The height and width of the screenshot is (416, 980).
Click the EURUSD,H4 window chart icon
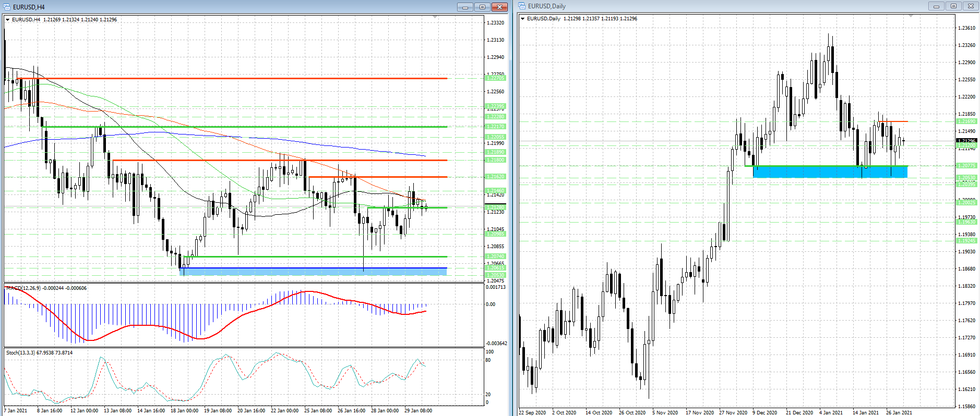(x=7, y=7)
